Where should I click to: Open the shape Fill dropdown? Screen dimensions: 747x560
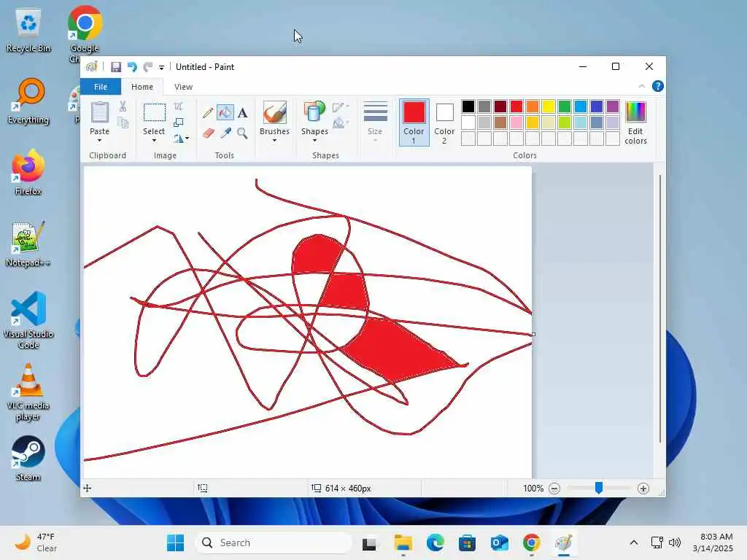341,122
